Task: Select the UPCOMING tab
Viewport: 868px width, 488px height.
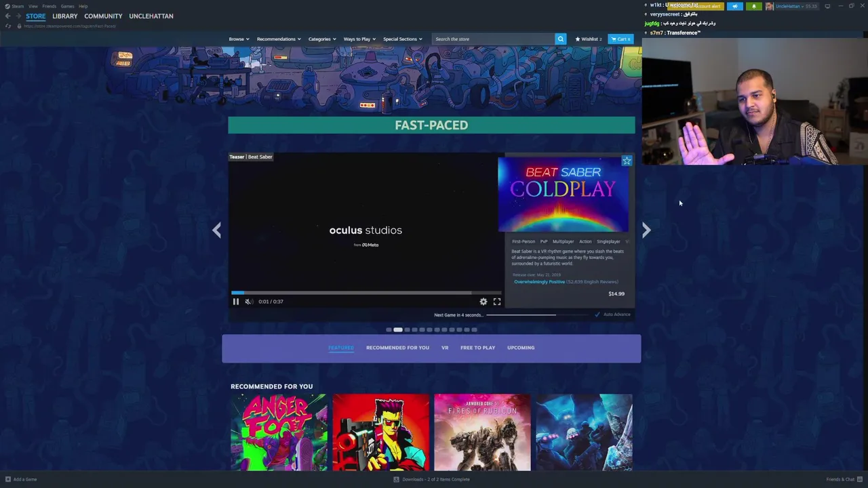Action: click(x=521, y=348)
